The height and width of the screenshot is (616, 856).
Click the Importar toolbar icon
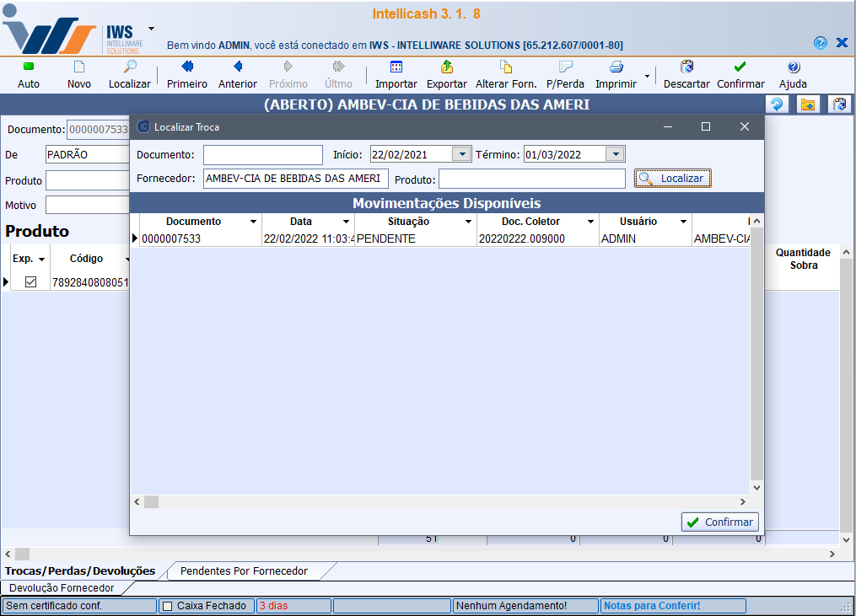396,73
